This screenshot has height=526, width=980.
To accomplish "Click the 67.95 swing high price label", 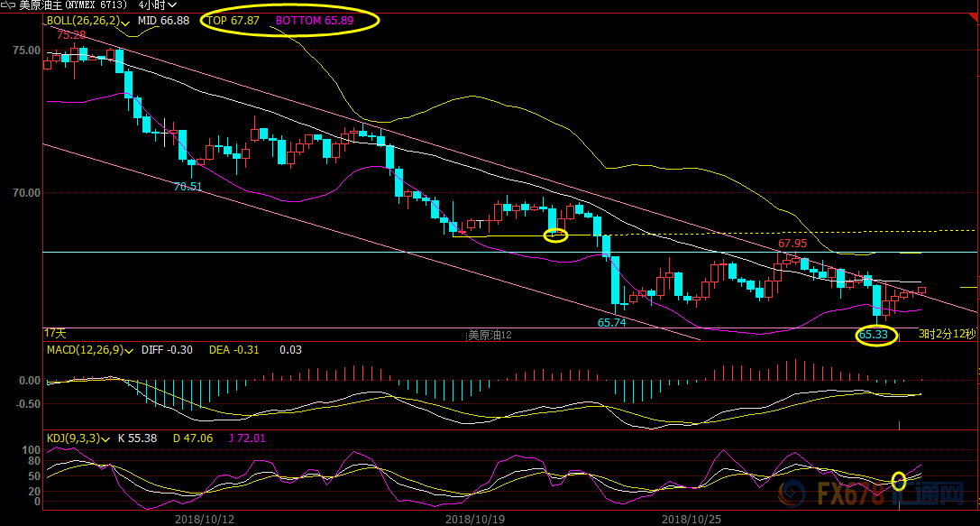I will point(792,244).
